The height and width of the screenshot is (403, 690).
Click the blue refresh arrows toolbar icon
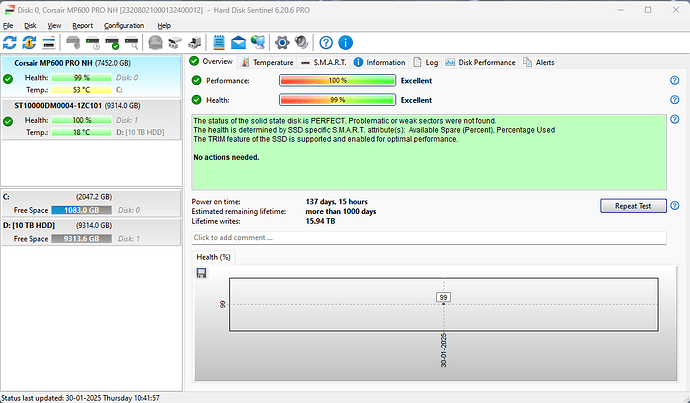click(x=10, y=42)
